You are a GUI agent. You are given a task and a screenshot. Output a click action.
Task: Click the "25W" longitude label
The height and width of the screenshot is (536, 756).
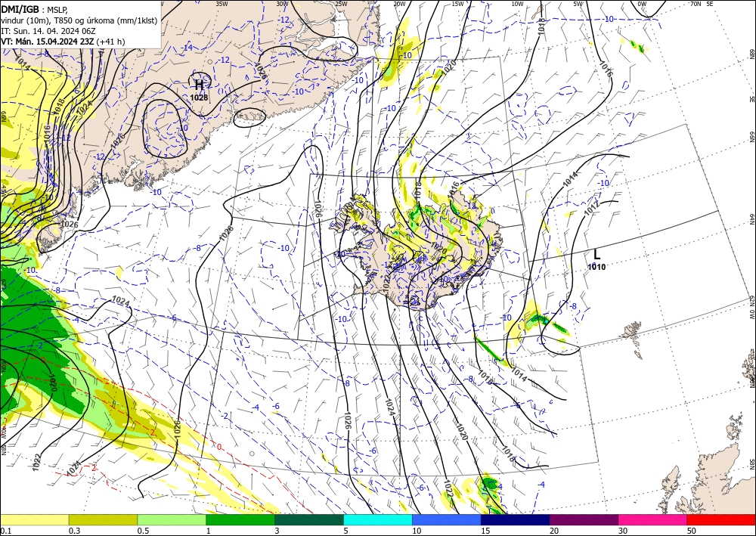tap(340, 4)
